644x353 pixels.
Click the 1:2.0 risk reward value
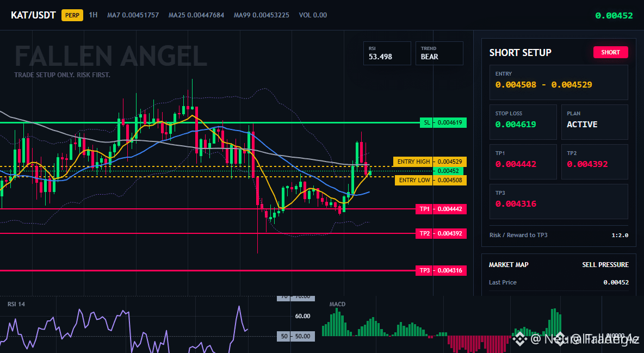pyautogui.click(x=620, y=235)
